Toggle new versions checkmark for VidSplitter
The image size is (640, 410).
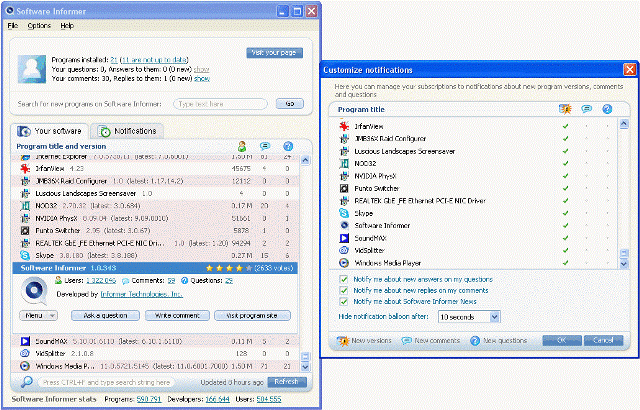(565, 250)
